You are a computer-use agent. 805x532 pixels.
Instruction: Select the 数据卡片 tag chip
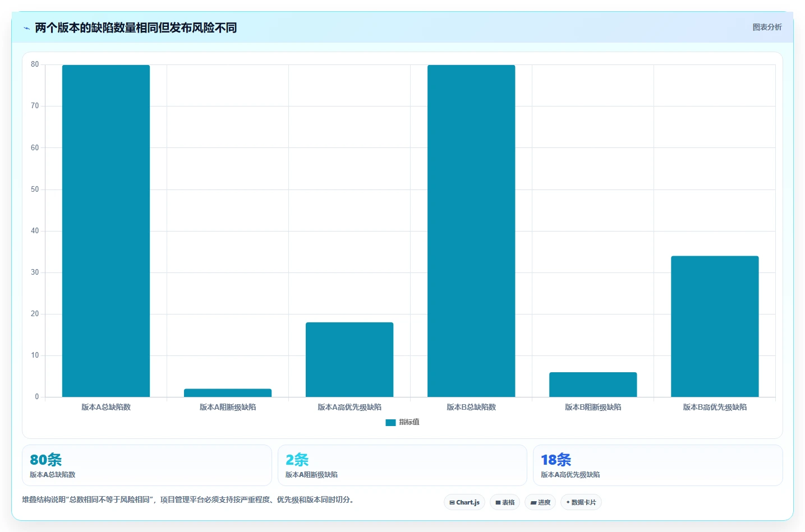point(581,502)
